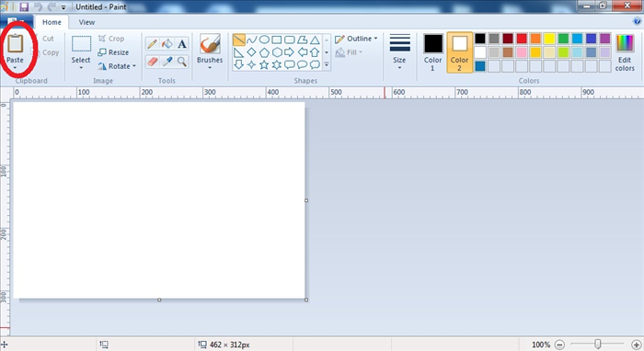This screenshot has height=351, width=644.
Task: Select the Pentagon shape
Action: (x=265, y=52)
